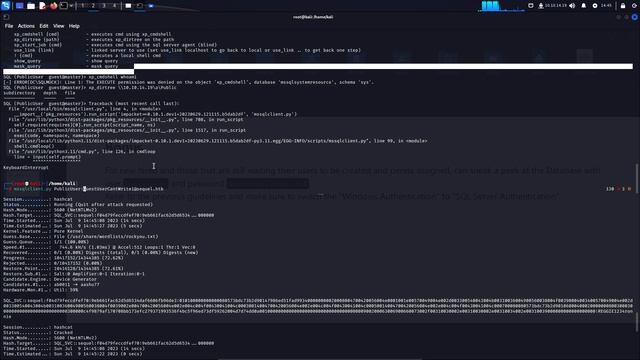This screenshot has height=360, width=640.
Task: Open the terminal Help menu
Action: point(74,26)
